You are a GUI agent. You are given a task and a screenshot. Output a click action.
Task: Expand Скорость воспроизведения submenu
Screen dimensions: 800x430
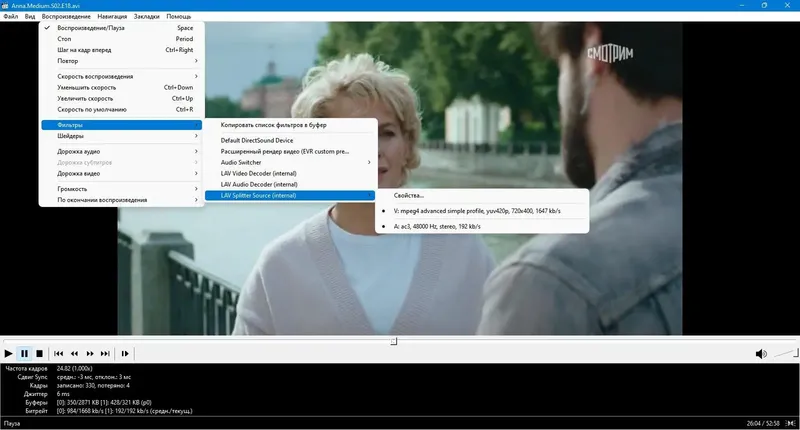pyautogui.click(x=121, y=77)
